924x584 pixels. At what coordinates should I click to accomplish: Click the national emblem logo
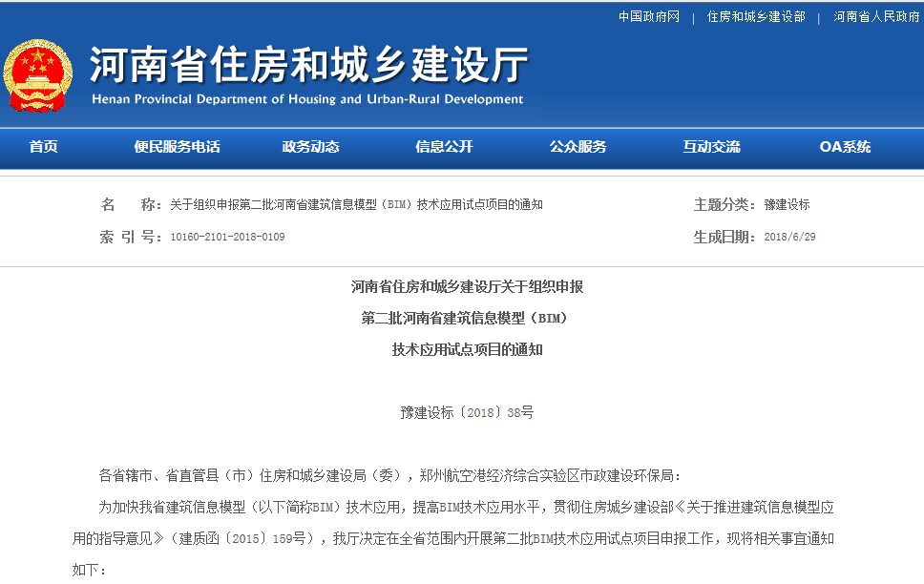(38, 76)
